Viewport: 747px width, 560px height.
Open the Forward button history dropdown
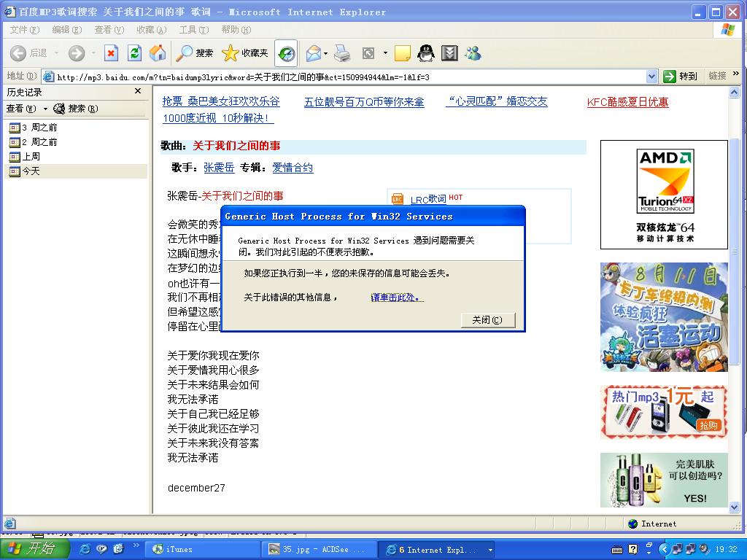click(x=93, y=52)
